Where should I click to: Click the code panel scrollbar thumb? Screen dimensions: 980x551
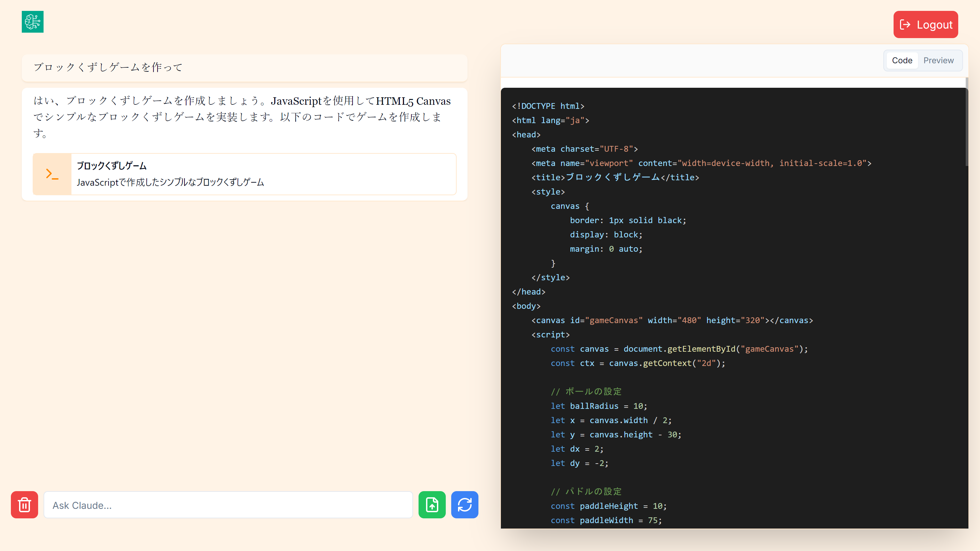[966, 122]
